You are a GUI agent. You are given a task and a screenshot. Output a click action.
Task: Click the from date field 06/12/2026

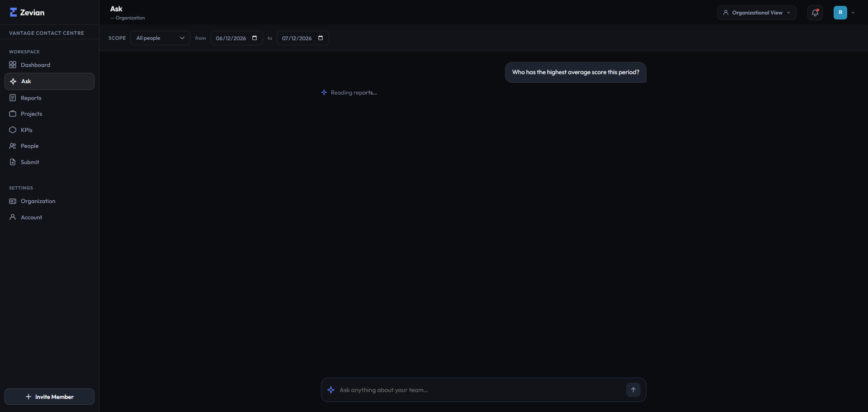pos(236,38)
